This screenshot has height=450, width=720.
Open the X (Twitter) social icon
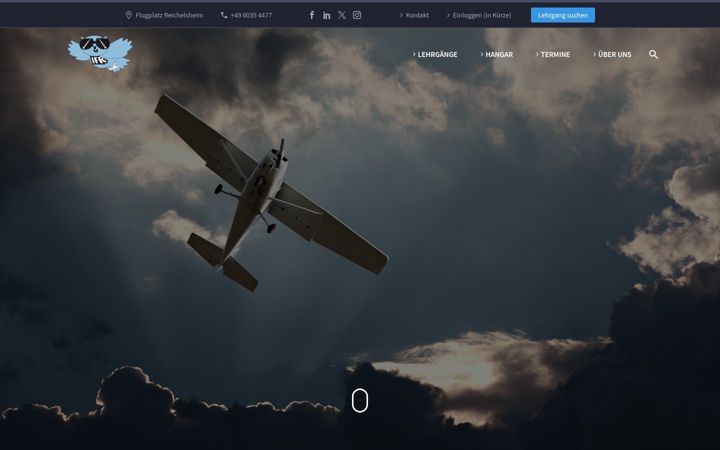342,15
